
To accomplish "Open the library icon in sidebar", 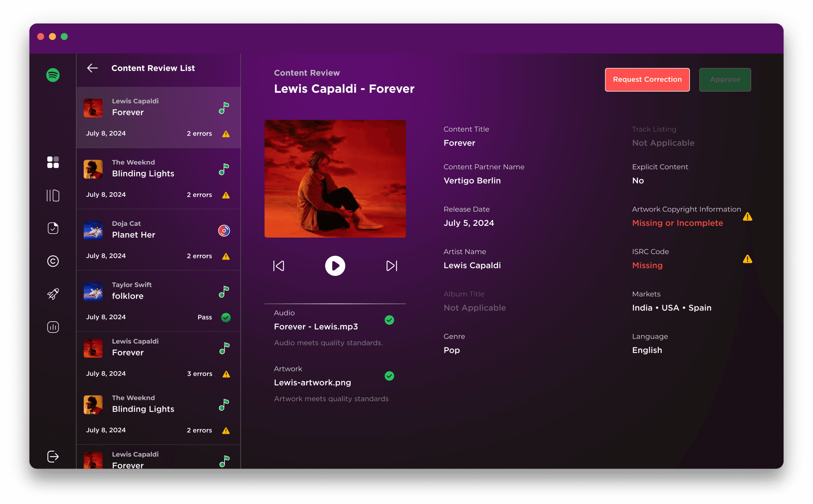I will point(53,195).
